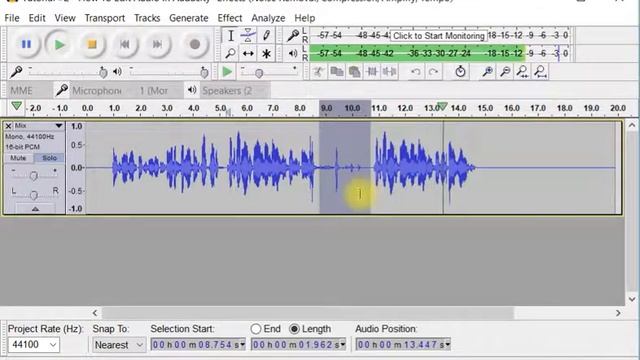Viewport: 640px width, 360px height.
Task: Click the Copy icon
Action: [337, 72]
